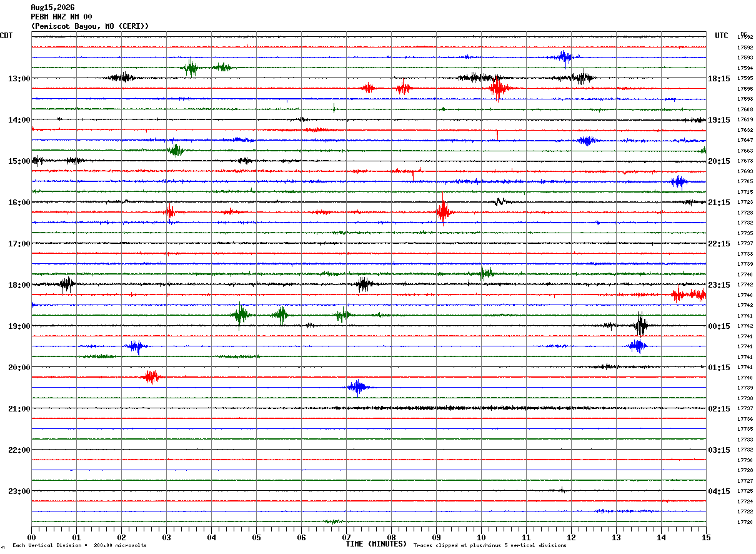The image size is (756, 554).
Task: Click the 23:00 CDT hour label
Action: 19,491
